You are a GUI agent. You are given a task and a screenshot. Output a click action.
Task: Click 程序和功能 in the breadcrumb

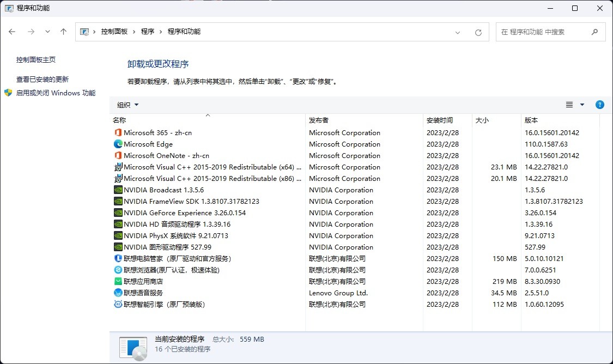(x=184, y=32)
